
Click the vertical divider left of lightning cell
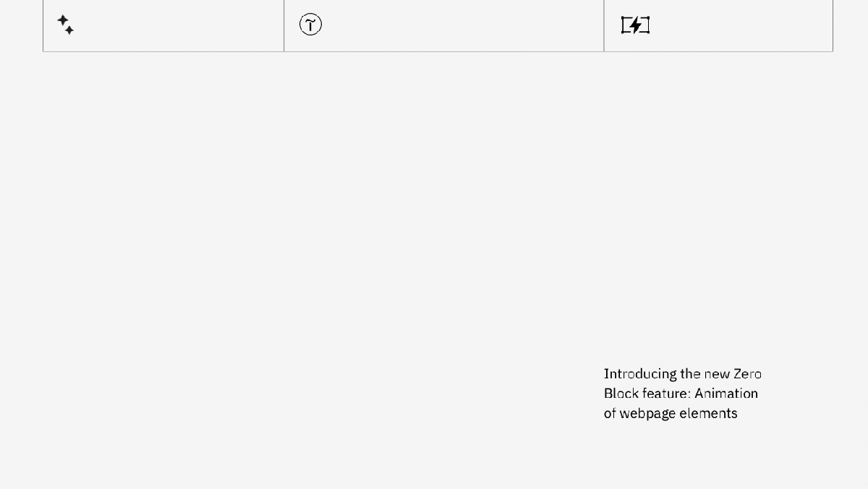pyautogui.click(x=604, y=25)
